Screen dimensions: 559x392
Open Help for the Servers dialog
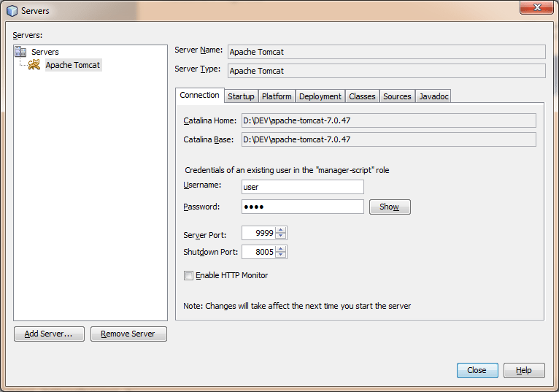(524, 370)
